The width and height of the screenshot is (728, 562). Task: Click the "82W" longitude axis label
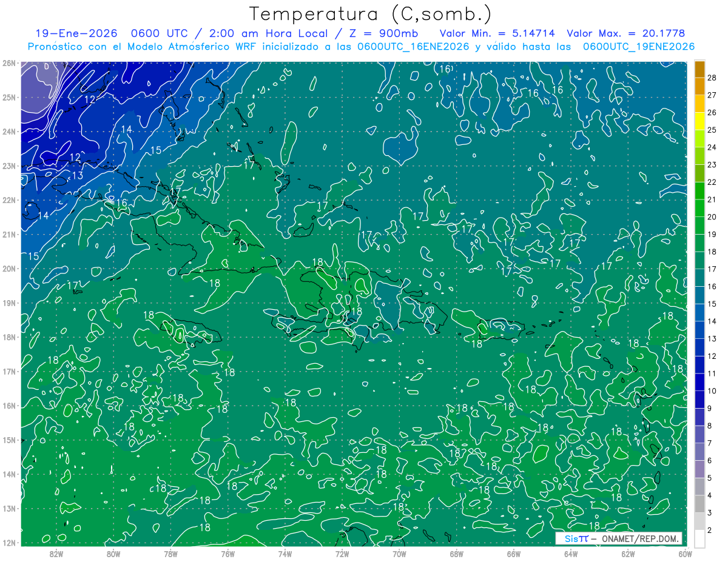(56, 554)
